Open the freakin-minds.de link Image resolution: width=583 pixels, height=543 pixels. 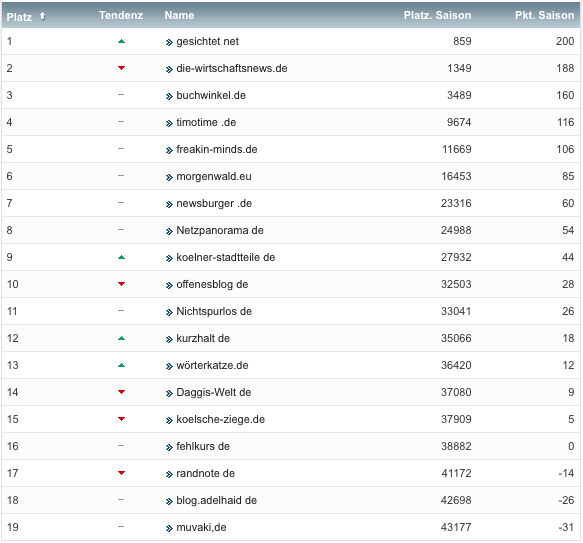click(217, 149)
